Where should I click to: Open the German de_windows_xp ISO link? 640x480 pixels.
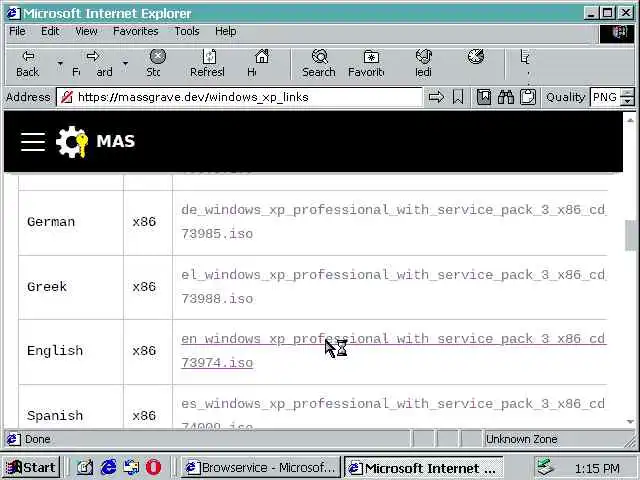tap(393, 222)
